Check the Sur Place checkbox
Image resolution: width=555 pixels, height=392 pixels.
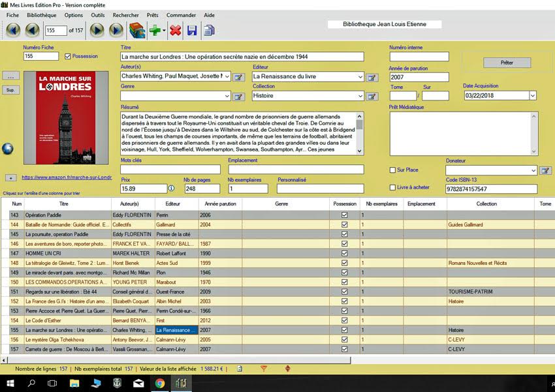coord(392,170)
